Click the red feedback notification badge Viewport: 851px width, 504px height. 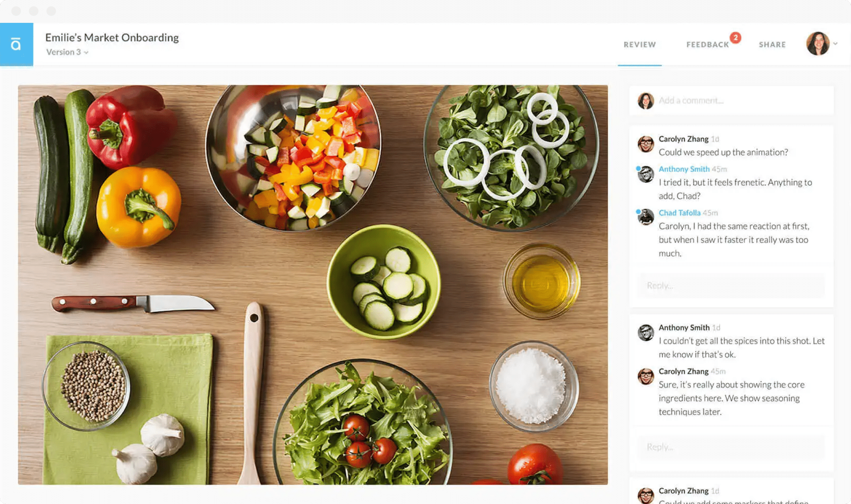(x=735, y=37)
